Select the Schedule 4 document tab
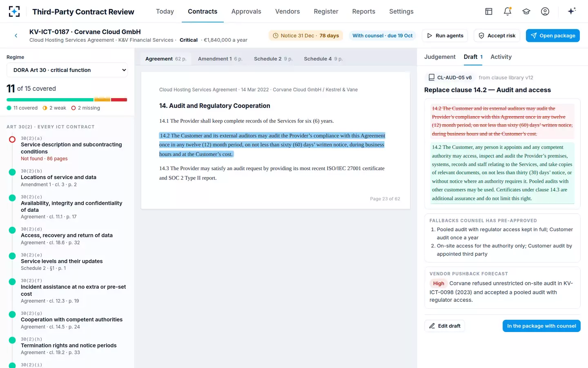Viewport: 588px width, 368px height. [x=323, y=59]
